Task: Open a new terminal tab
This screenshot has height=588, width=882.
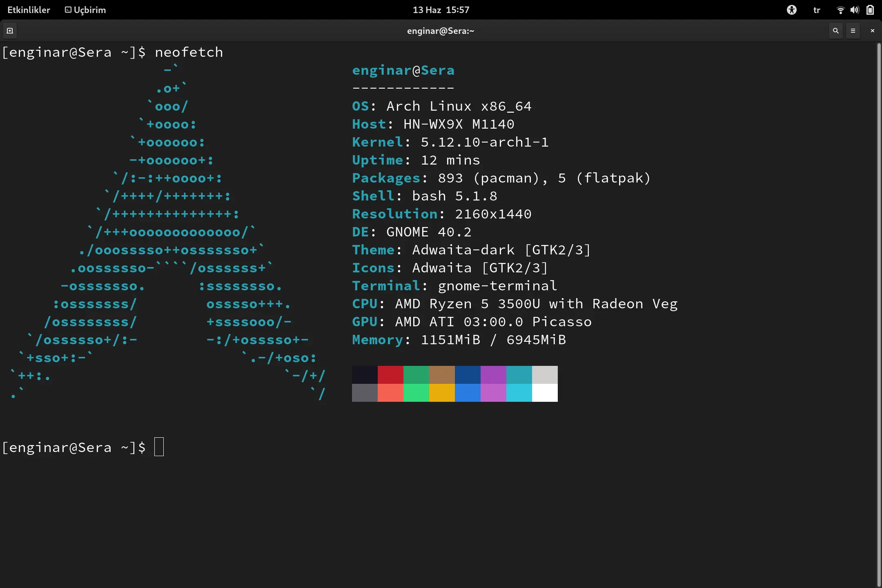Action: click(10, 31)
